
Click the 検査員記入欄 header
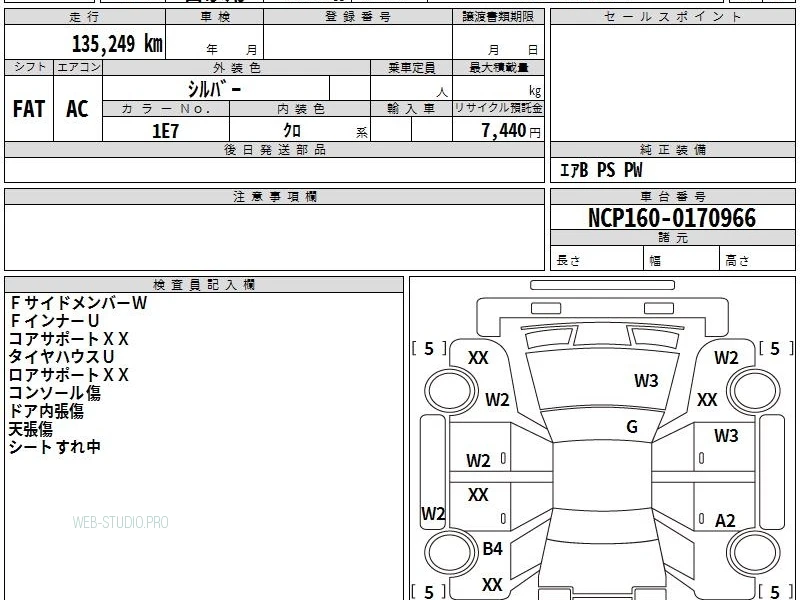click(x=204, y=285)
